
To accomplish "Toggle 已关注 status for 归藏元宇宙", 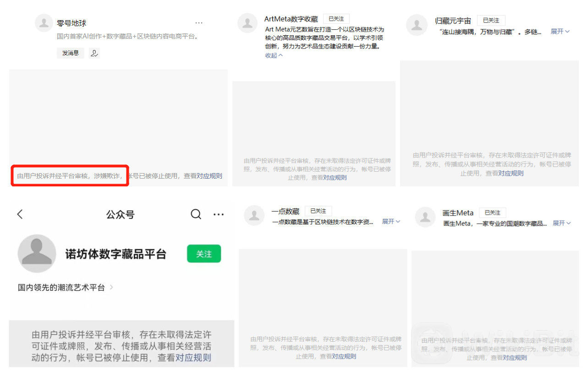I will point(491,21).
